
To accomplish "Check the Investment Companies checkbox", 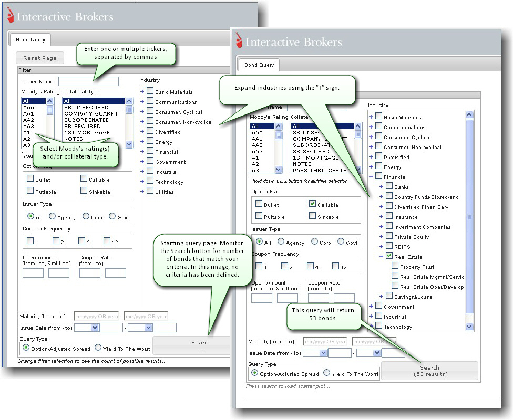I will 389,226.
